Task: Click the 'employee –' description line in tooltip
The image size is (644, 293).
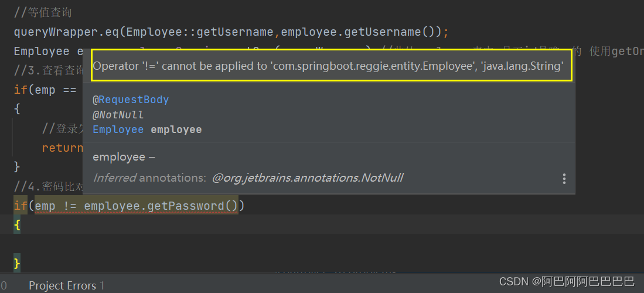Action: coord(124,157)
